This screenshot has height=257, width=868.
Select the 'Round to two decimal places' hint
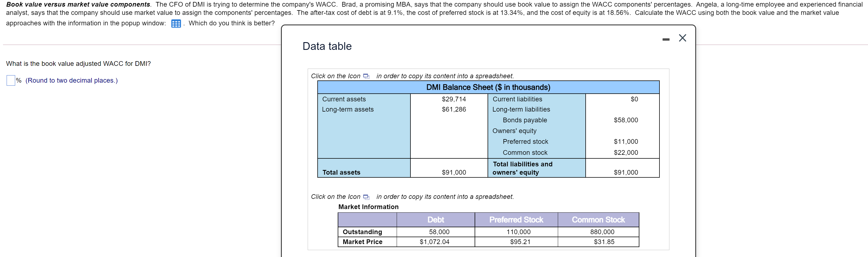tap(71, 80)
